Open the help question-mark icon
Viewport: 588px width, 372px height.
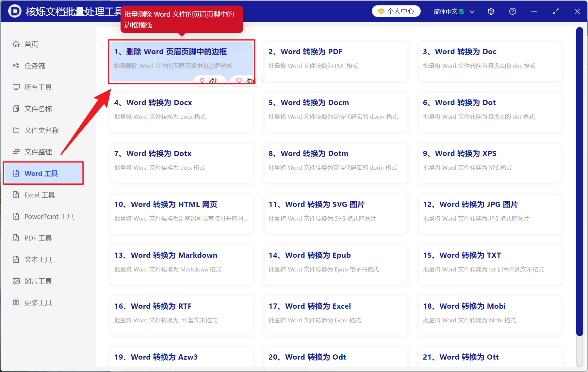(513, 11)
